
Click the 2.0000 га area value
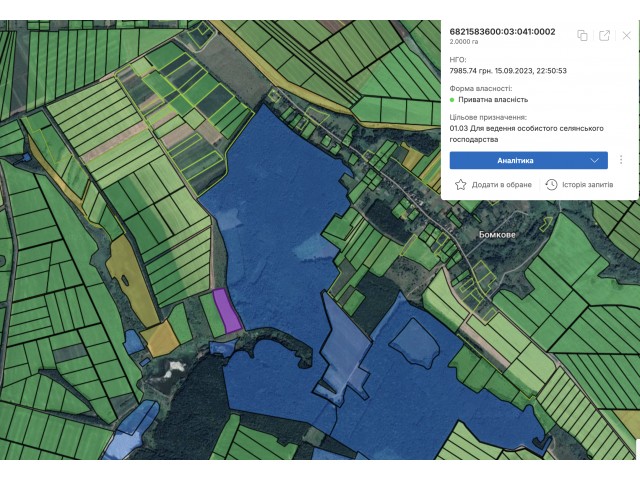coord(464,42)
